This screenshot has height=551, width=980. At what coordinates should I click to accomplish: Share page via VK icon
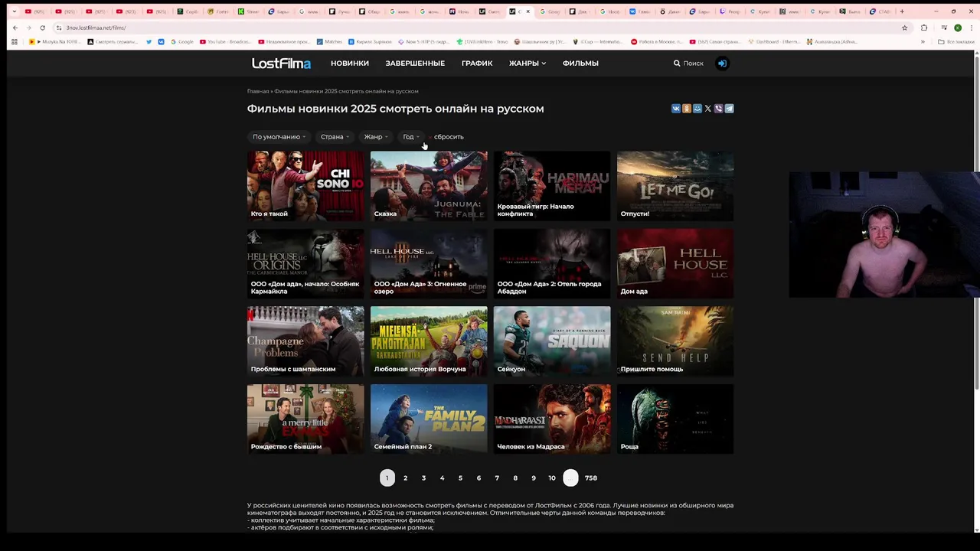(x=676, y=109)
